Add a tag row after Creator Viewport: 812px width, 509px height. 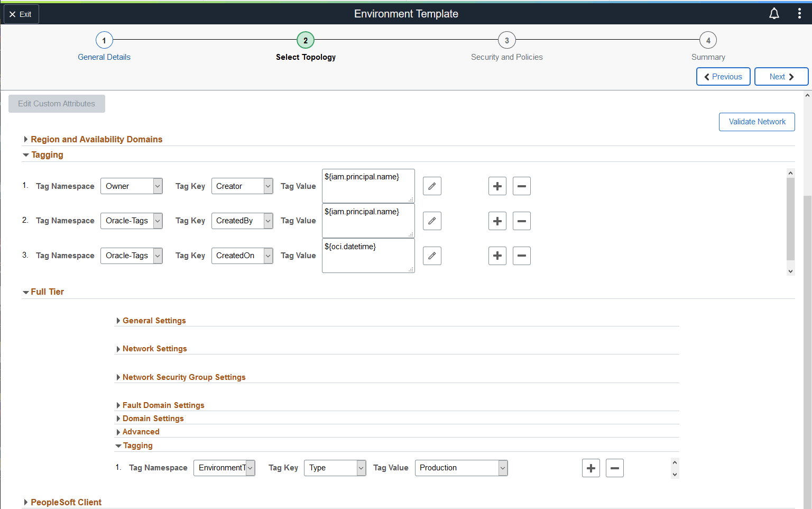pos(497,186)
